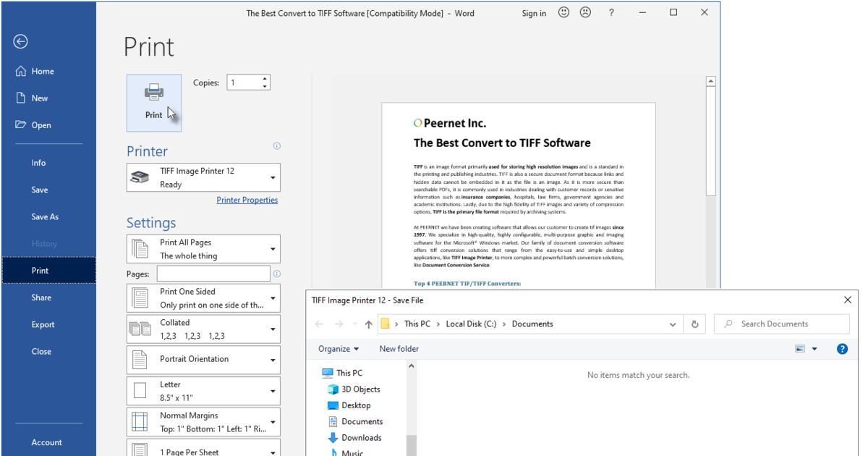This screenshot has height=456, width=868.
Task: Refresh the Documents folder listing
Action: pos(694,324)
